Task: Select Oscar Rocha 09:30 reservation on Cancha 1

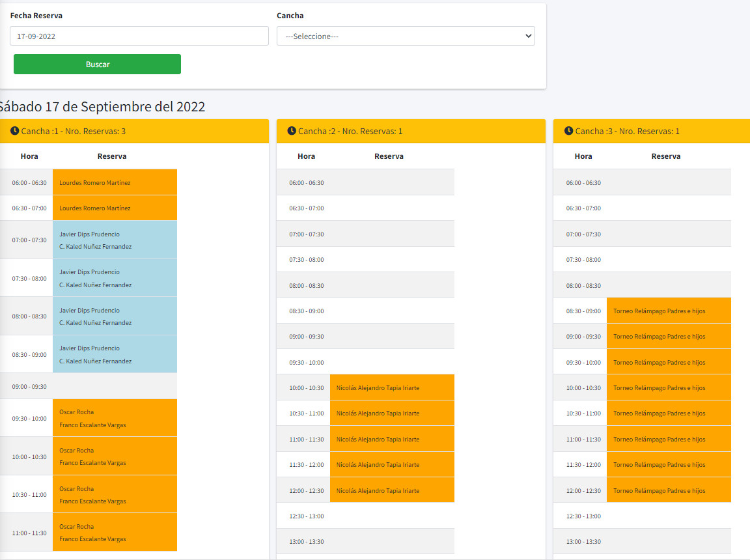Action: coord(115,418)
